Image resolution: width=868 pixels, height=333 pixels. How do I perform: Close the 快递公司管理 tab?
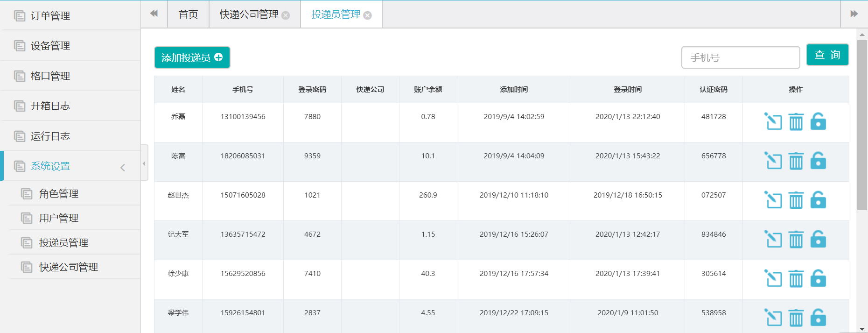pos(286,15)
